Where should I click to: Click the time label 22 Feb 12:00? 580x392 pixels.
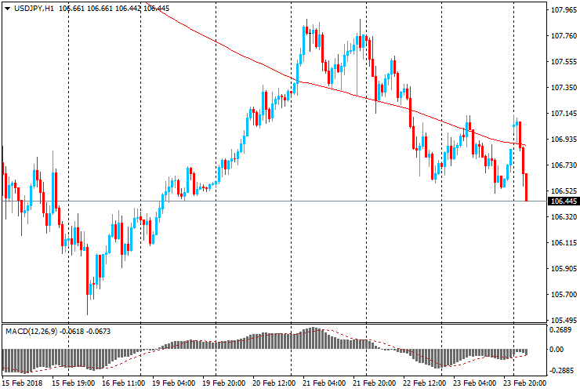[424, 383]
